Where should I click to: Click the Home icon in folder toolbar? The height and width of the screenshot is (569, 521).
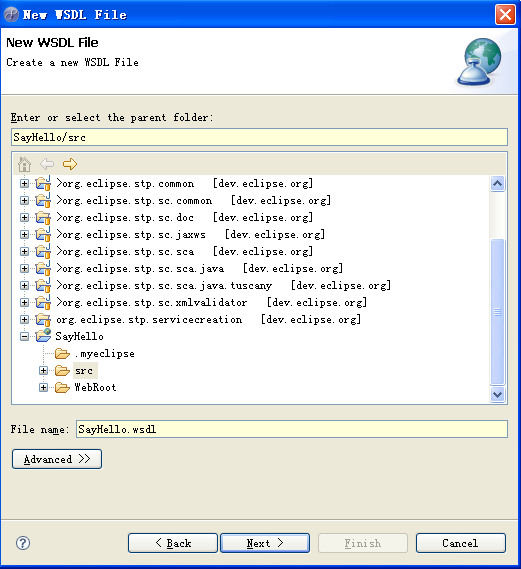tap(24, 164)
